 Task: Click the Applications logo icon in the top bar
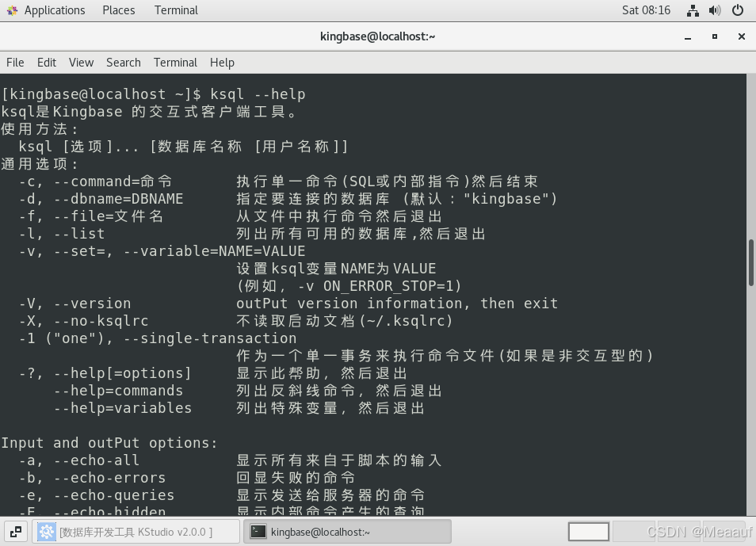[12, 10]
